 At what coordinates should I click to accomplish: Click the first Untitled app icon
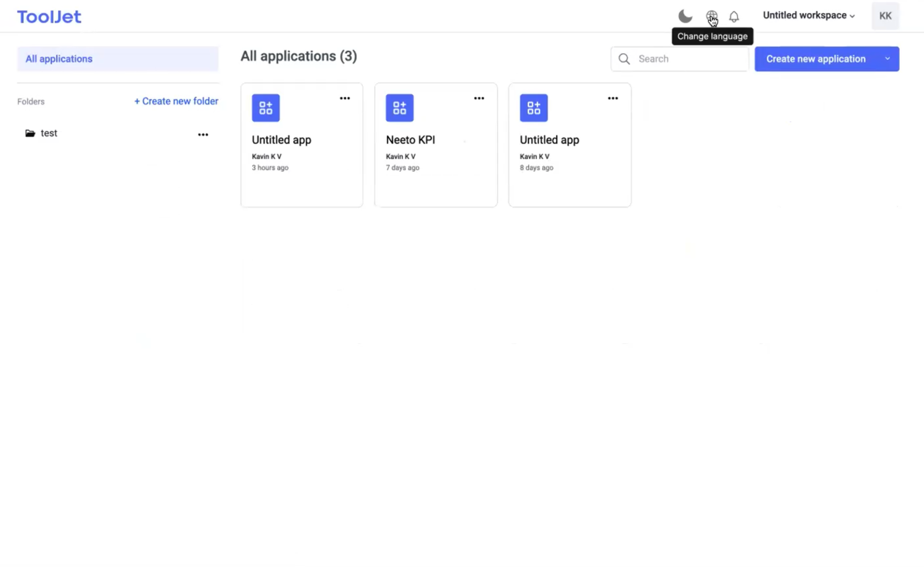click(266, 108)
